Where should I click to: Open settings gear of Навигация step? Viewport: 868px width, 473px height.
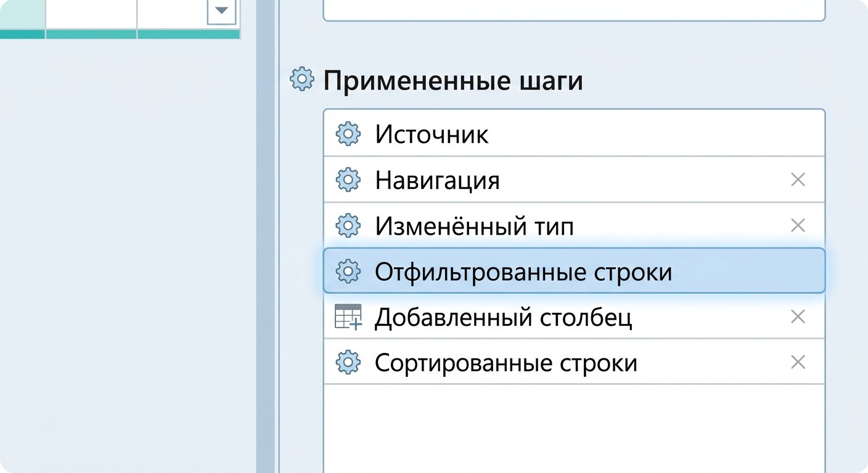[x=348, y=179]
